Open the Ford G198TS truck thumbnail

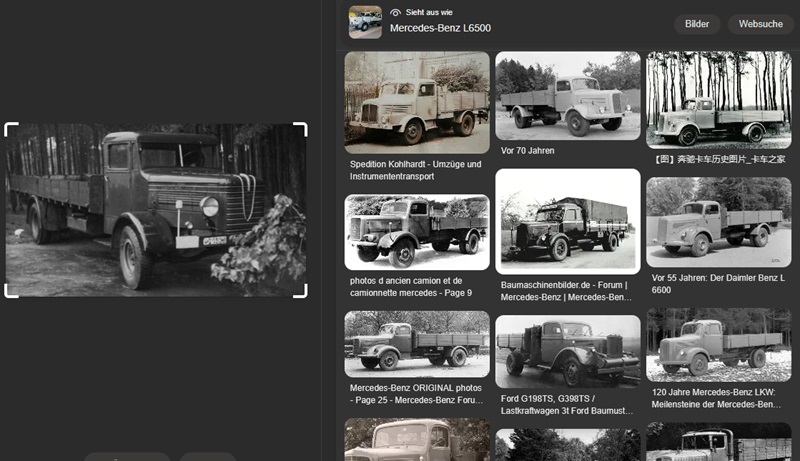pyautogui.click(x=567, y=351)
